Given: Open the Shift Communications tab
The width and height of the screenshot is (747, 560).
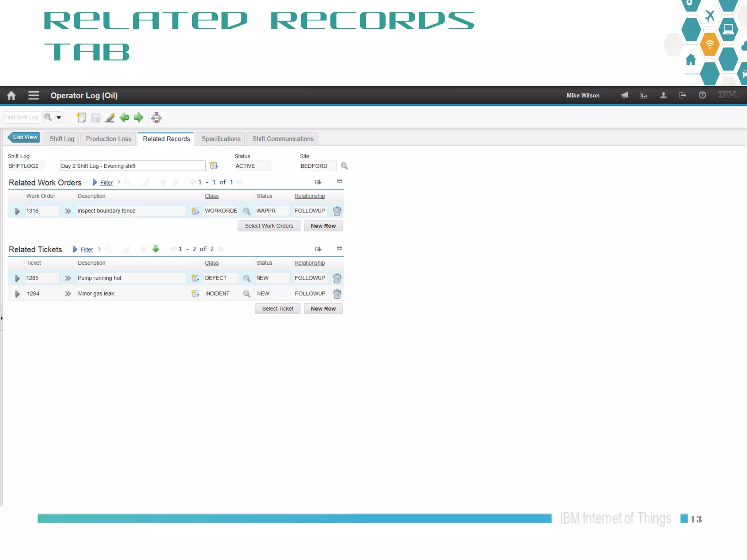Looking at the screenshot, I should [x=283, y=139].
